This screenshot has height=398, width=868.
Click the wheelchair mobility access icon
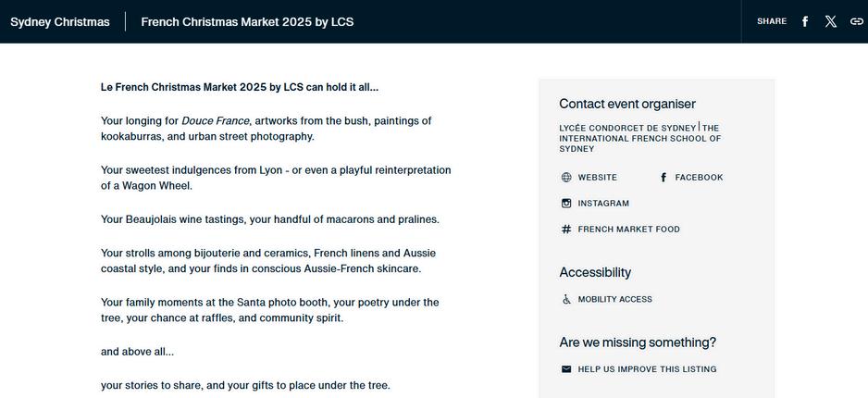tap(566, 300)
